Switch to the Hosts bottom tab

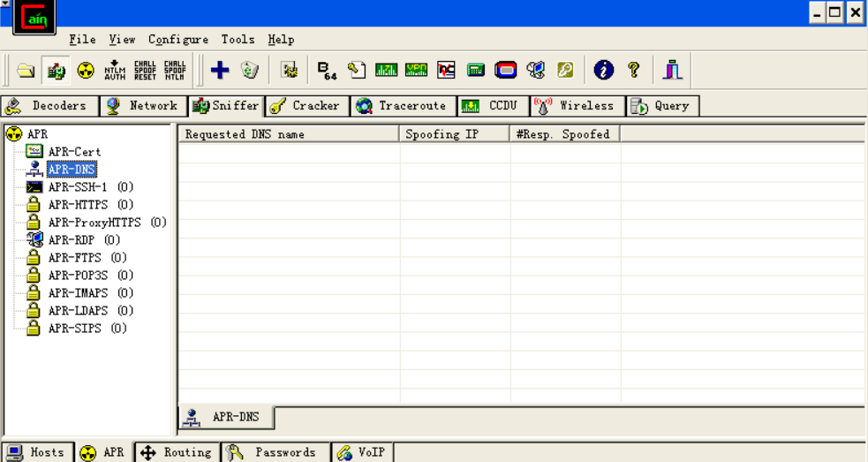[38, 452]
